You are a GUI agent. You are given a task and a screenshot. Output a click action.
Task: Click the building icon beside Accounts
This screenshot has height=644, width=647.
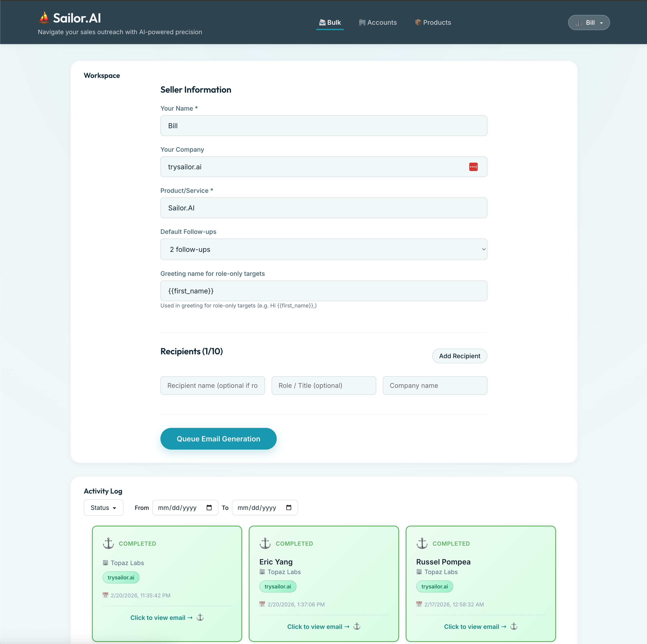click(x=362, y=22)
